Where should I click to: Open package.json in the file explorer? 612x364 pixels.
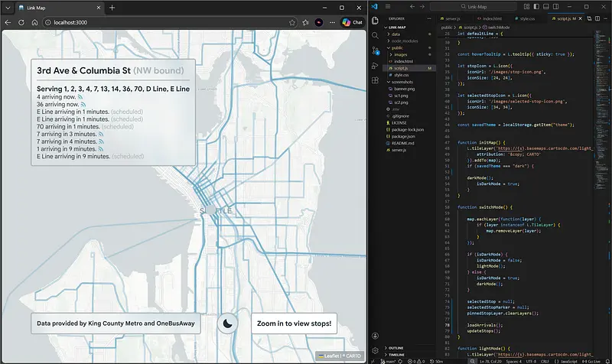[x=404, y=136]
